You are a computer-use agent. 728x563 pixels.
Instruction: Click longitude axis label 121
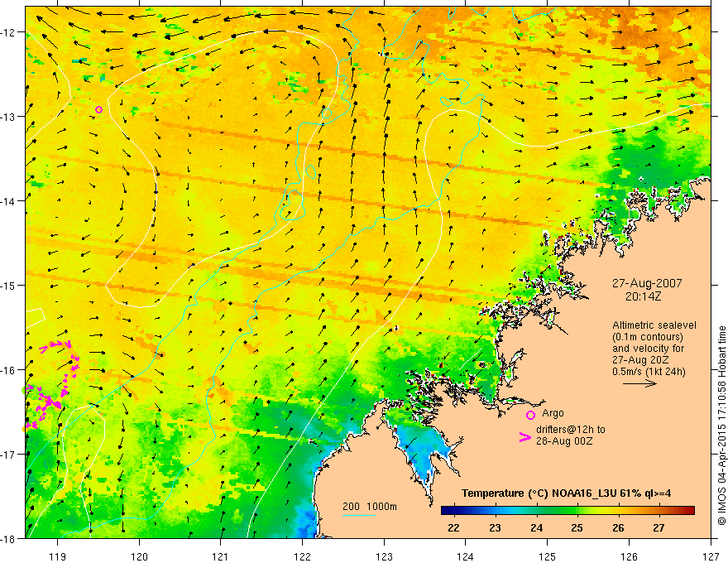(x=221, y=556)
